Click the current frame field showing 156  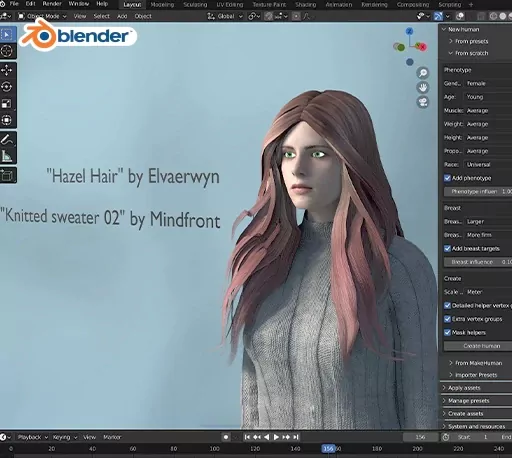click(x=420, y=437)
